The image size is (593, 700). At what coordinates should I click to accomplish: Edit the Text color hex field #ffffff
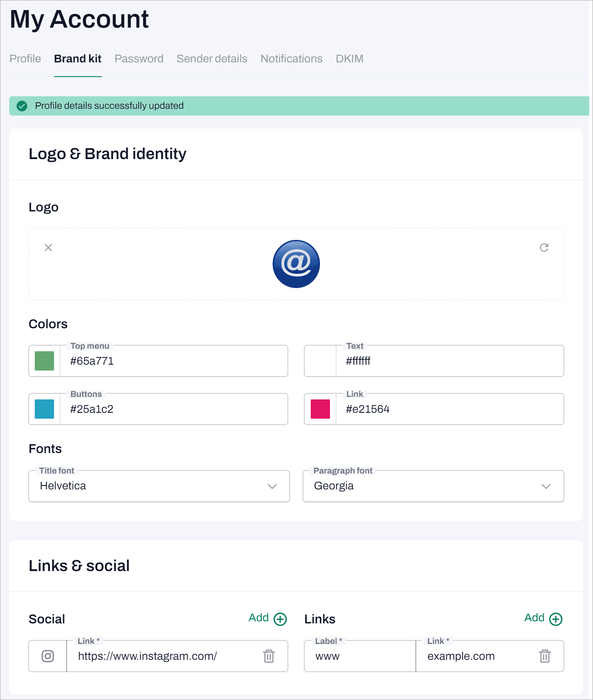(x=450, y=361)
